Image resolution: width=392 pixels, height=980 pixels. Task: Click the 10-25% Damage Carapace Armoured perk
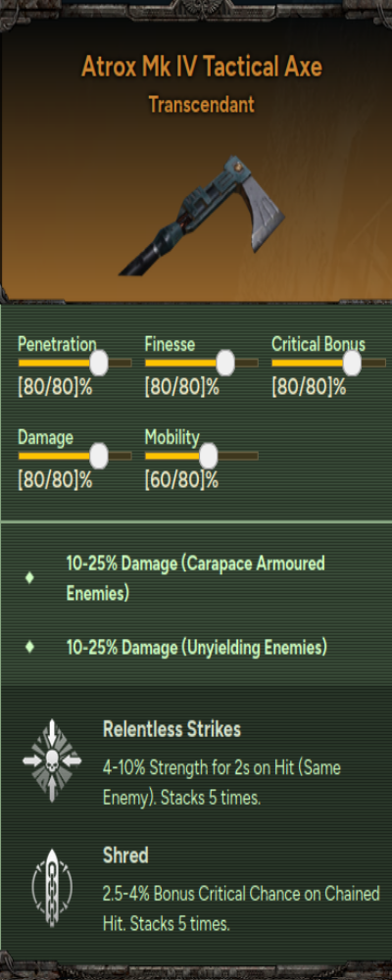(x=196, y=578)
